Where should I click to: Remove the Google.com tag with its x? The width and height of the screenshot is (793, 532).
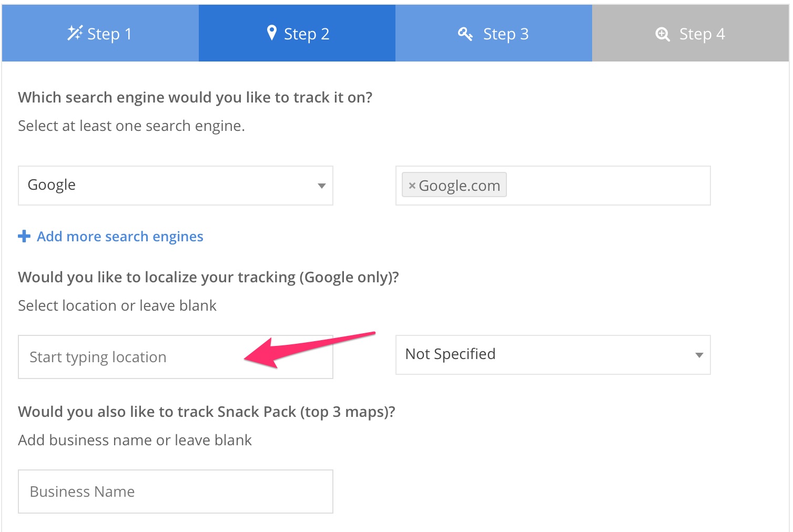(x=412, y=186)
